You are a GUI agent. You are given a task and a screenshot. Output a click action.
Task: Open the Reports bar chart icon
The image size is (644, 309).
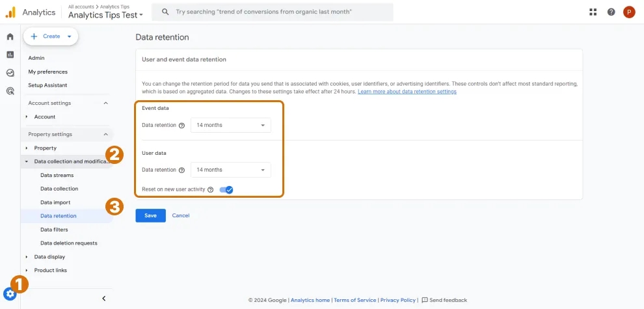pyautogui.click(x=10, y=55)
